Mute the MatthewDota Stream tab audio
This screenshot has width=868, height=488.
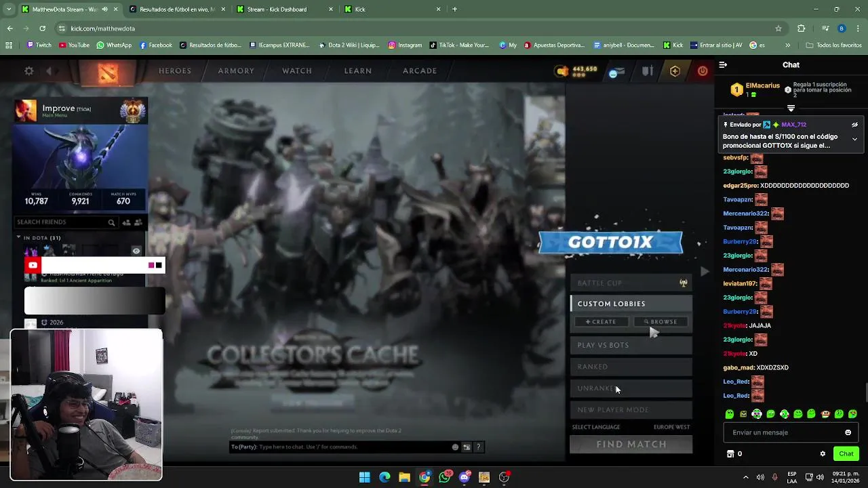click(104, 9)
